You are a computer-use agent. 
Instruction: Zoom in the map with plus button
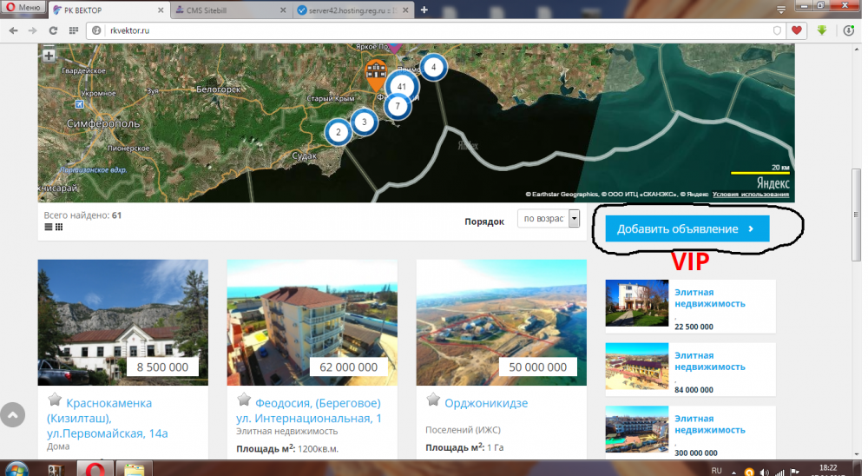click(49, 56)
